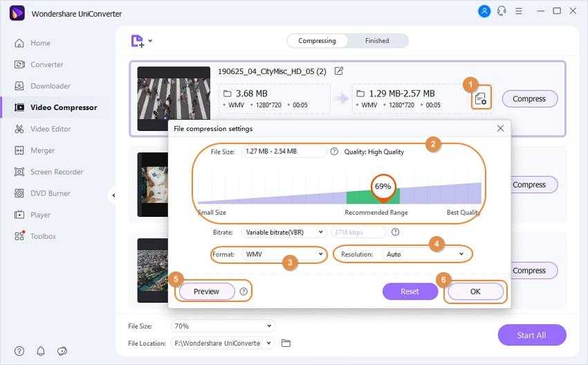Click help icon beside File Size field
The height and width of the screenshot is (365, 588).
334,152
